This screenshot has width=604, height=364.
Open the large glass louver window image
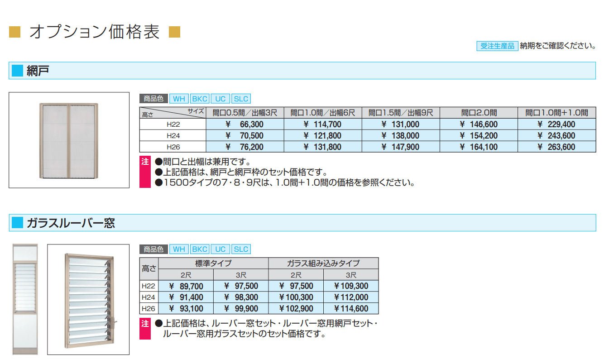[x=88, y=300]
